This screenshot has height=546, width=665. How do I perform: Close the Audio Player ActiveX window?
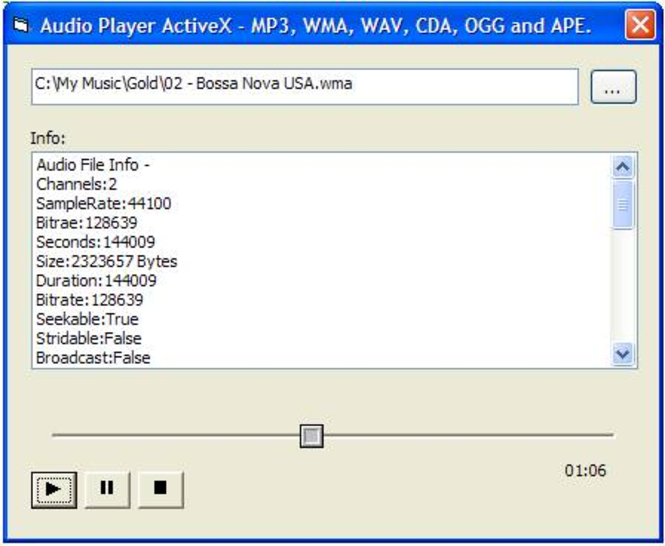coord(640,25)
